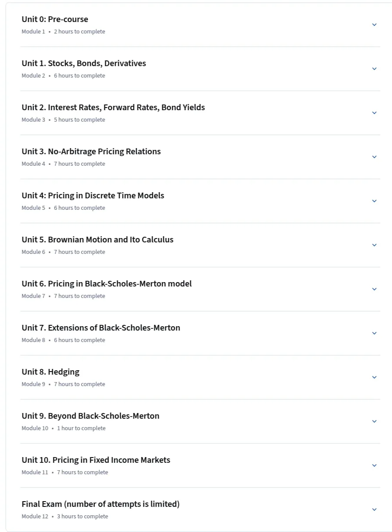Click Module 8 six hours to complete text
Image resolution: width=392 pixels, height=532 pixels.
tap(63, 340)
